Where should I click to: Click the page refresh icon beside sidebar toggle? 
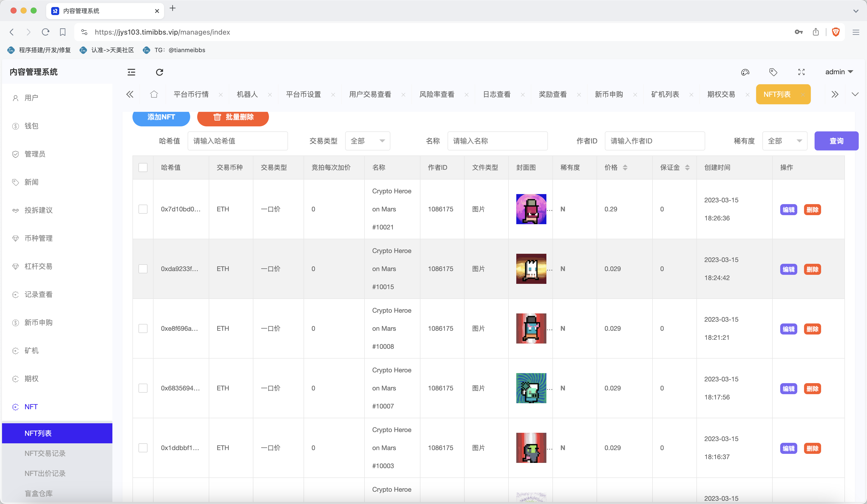(159, 72)
